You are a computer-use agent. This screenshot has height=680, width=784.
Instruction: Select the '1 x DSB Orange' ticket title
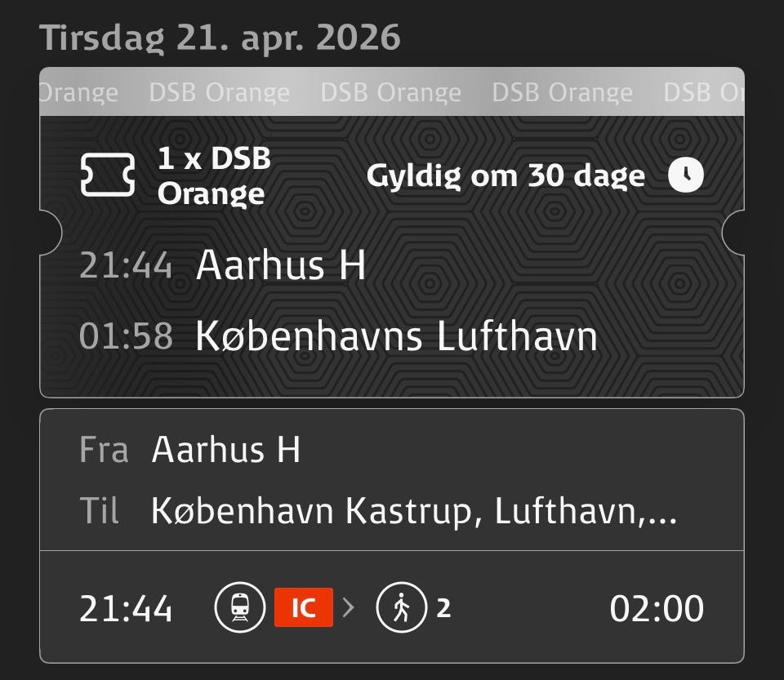click(214, 176)
